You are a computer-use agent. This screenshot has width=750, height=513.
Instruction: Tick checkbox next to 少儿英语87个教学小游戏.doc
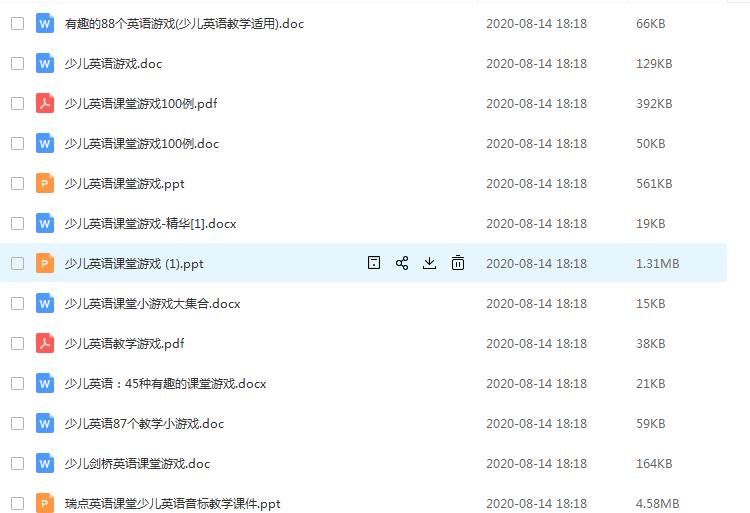pos(18,423)
